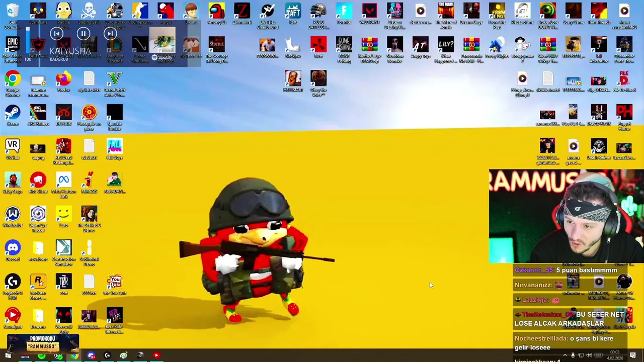The width and height of the screenshot is (644, 362).
Task: Open Euro Truck Simulator 2 shortcut
Action: [x=114, y=16]
